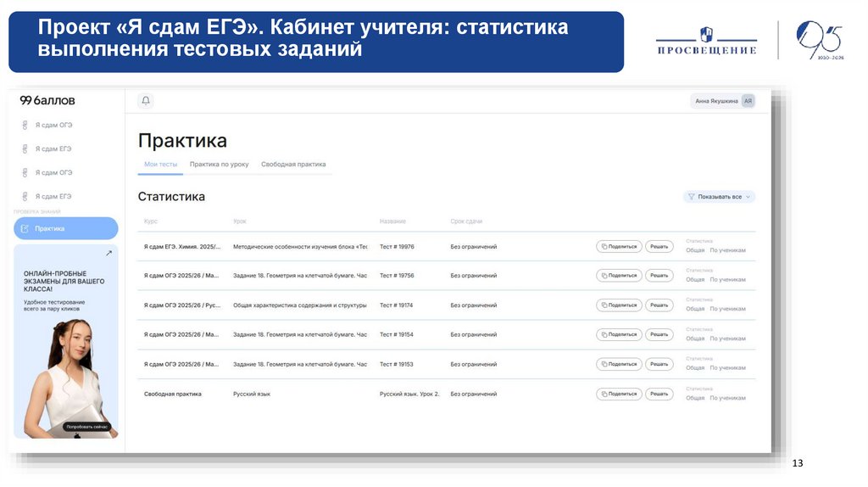Click the Свободная практика course cell
The width and height of the screenshot is (868, 487).
click(x=173, y=394)
